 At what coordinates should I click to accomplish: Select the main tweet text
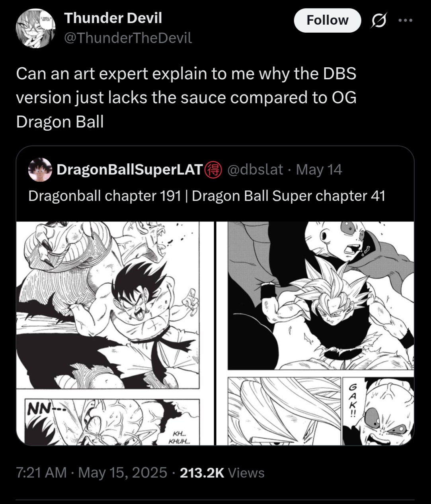coord(186,98)
